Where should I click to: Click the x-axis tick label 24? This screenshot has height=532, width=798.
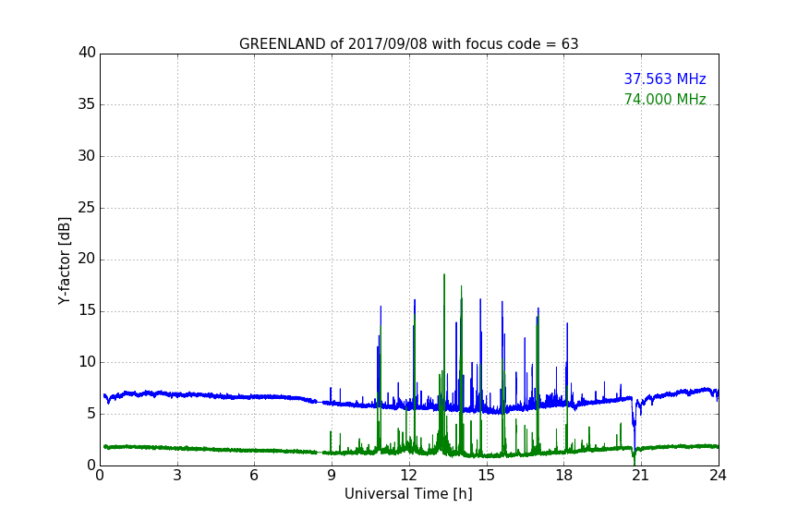pyautogui.click(x=718, y=476)
